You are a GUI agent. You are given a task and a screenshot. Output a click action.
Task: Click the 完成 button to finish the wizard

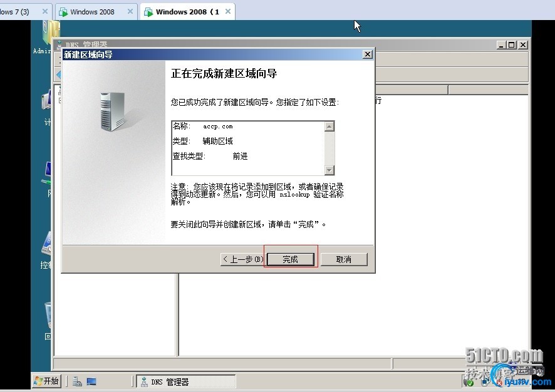291,259
